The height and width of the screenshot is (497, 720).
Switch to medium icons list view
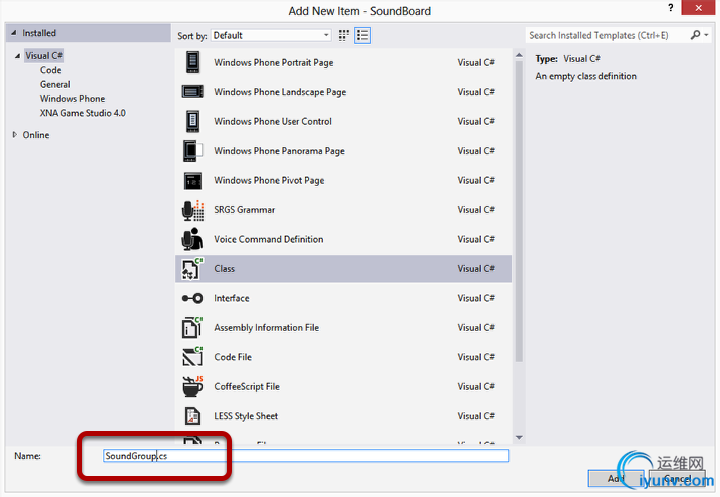[362, 35]
